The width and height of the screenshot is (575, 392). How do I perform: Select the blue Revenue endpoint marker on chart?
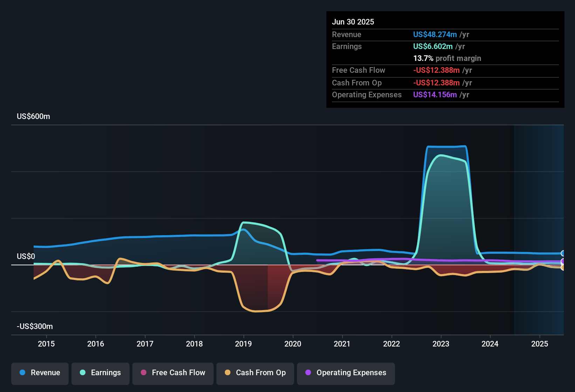tap(563, 253)
